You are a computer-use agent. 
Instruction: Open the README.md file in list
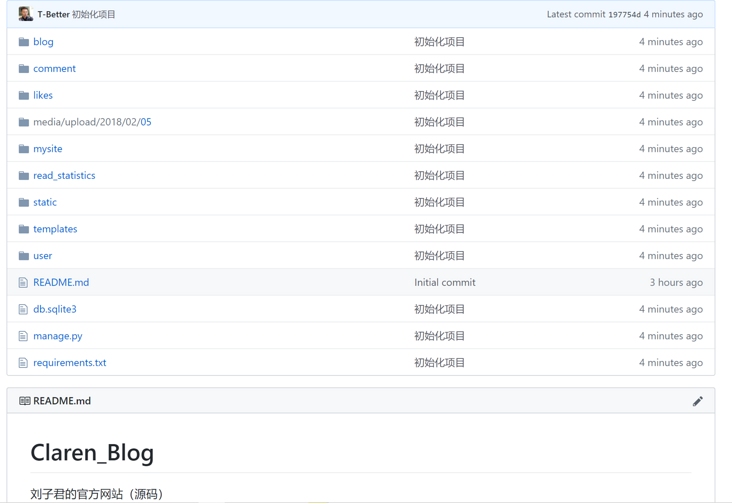[x=61, y=283]
